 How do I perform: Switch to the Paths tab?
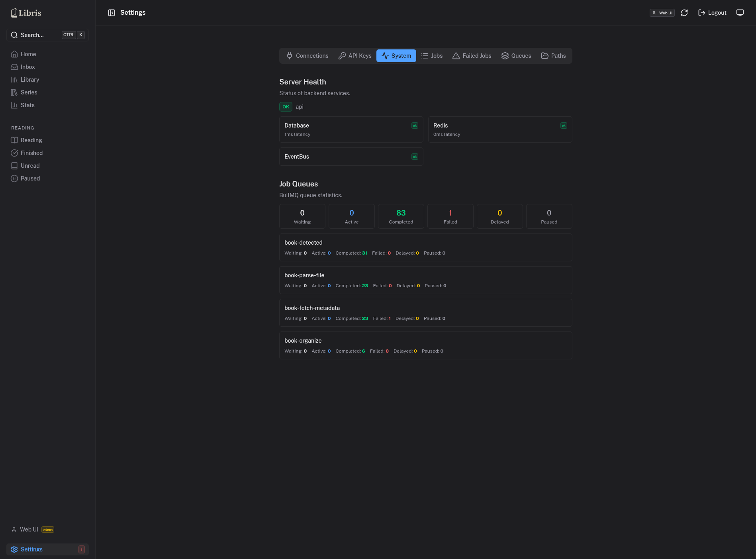tap(553, 56)
